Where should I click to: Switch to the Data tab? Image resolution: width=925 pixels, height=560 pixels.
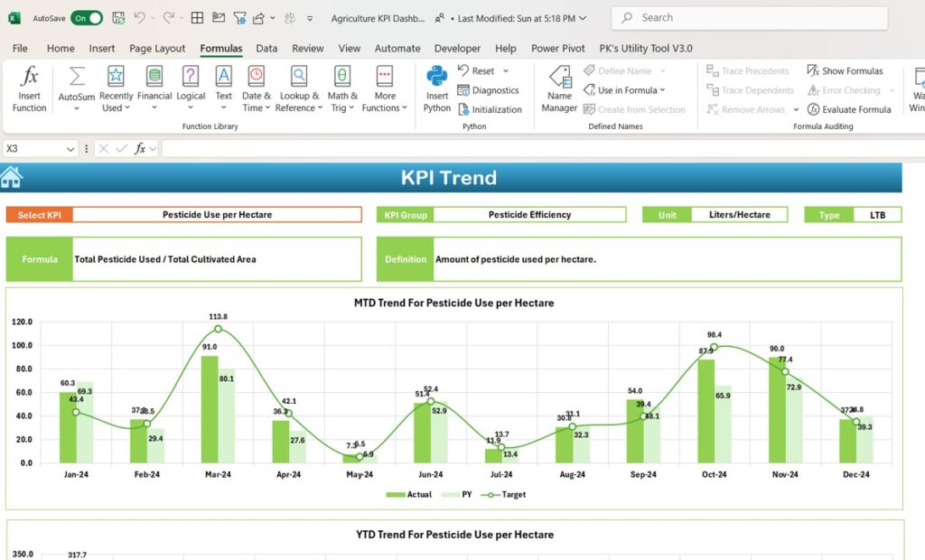tap(266, 49)
